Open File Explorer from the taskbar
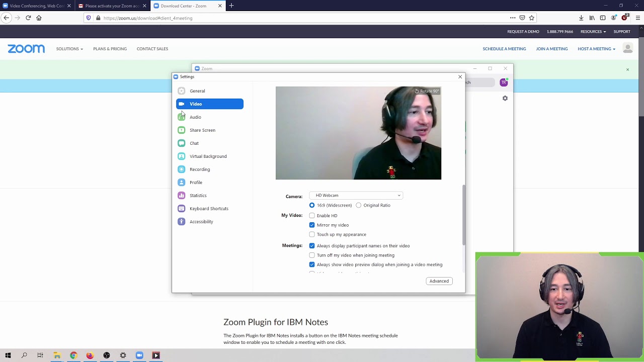Image resolution: width=644 pixels, height=362 pixels. point(57,355)
